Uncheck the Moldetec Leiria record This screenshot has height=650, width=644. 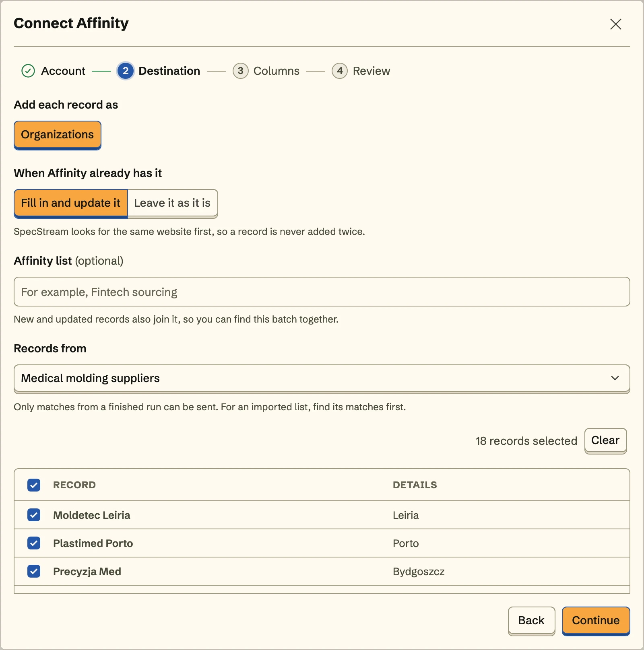(34, 515)
